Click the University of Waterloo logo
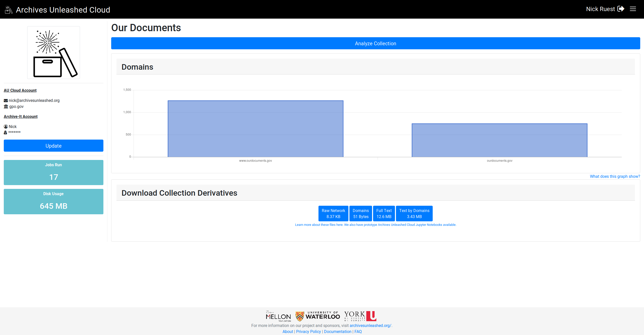The width and height of the screenshot is (644, 335). click(318, 316)
